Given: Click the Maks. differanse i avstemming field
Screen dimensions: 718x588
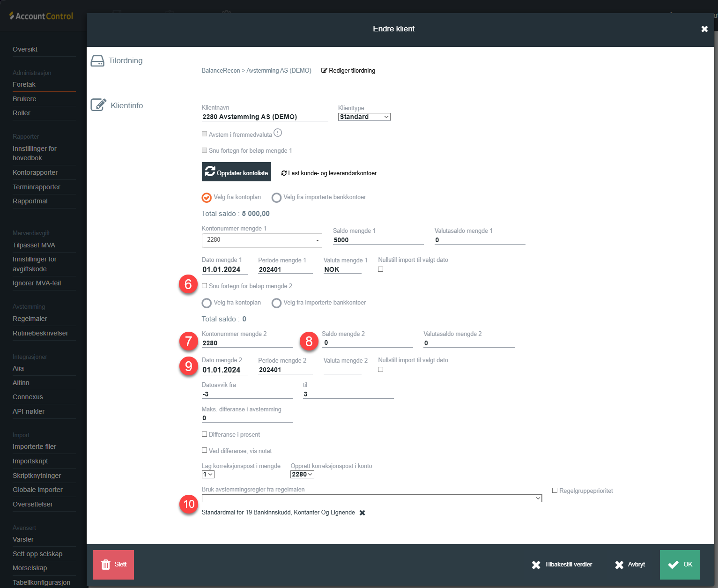Looking at the screenshot, I should click(x=247, y=418).
